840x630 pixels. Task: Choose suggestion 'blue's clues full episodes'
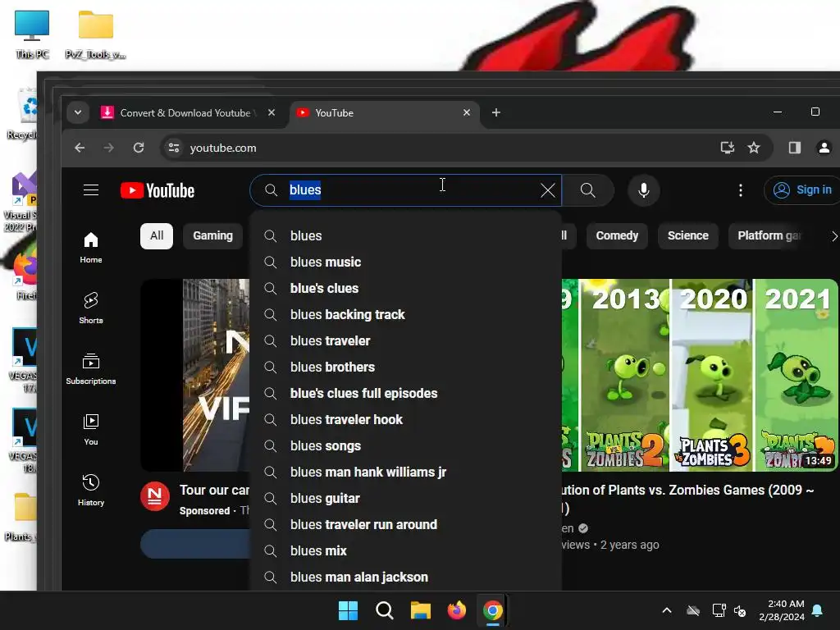coord(405,393)
